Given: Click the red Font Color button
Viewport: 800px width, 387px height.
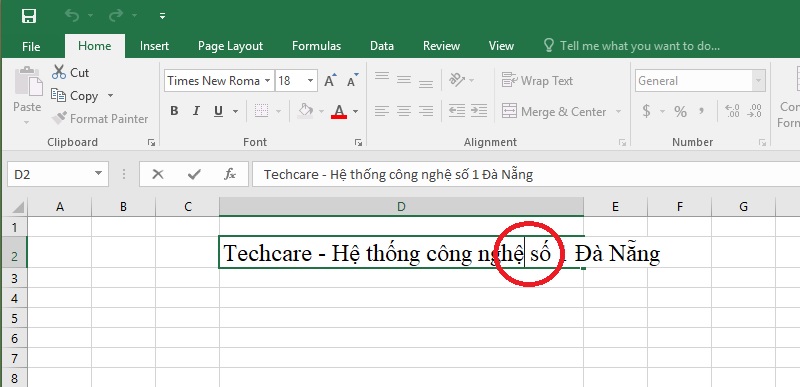Looking at the screenshot, I should coord(339,111).
